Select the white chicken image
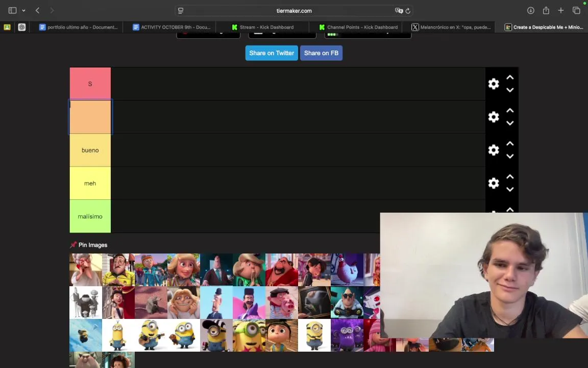The height and width of the screenshot is (368, 588). coord(347,270)
